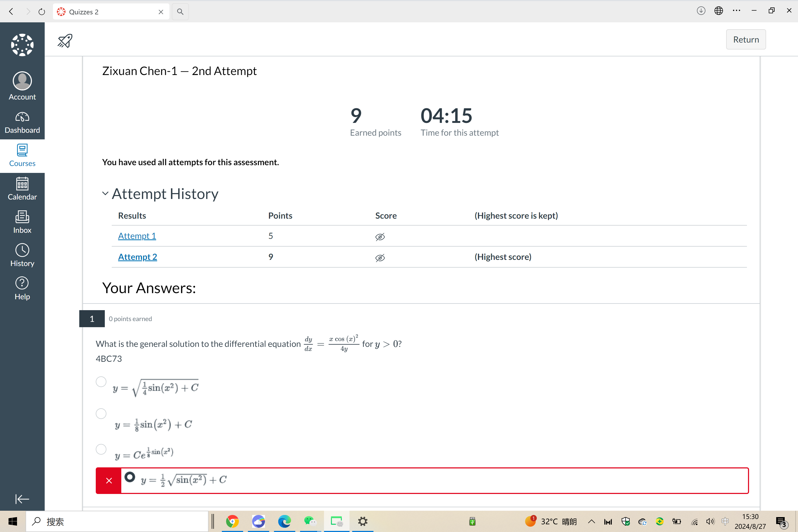Select the Ce exponential answer option

[101, 449]
